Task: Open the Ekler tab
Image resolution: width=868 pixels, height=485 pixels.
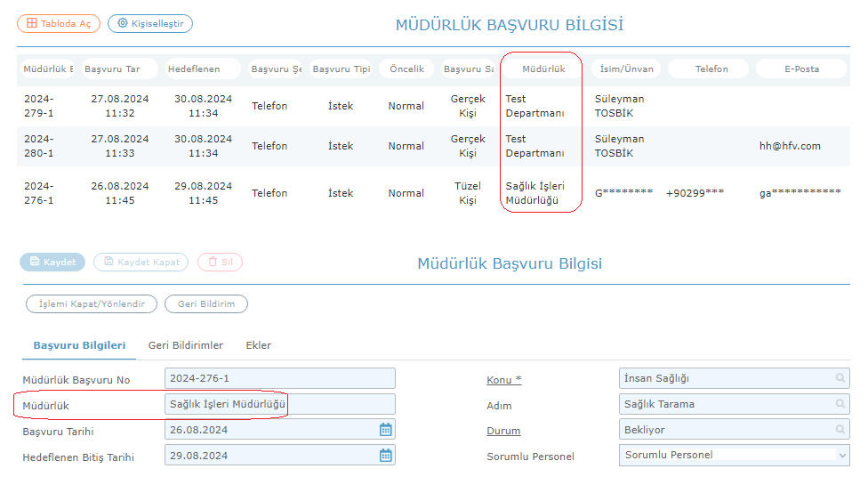Action: coord(259,345)
